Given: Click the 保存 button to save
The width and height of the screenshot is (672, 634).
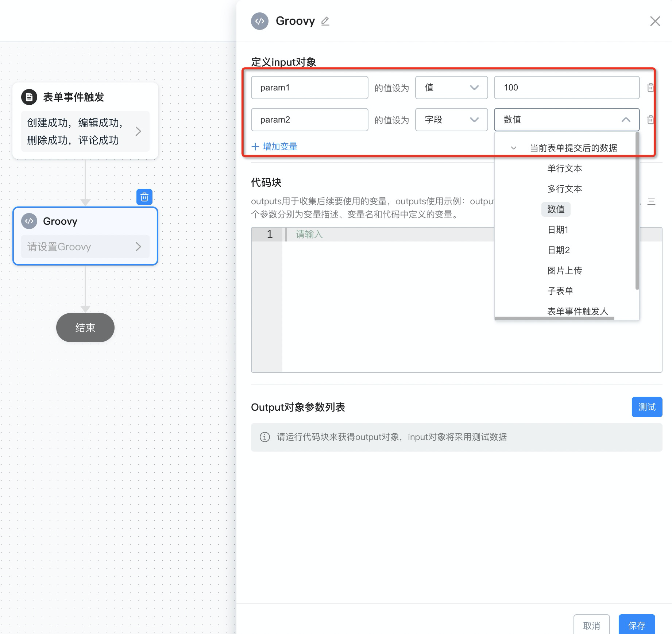Looking at the screenshot, I should click(x=637, y=625).
